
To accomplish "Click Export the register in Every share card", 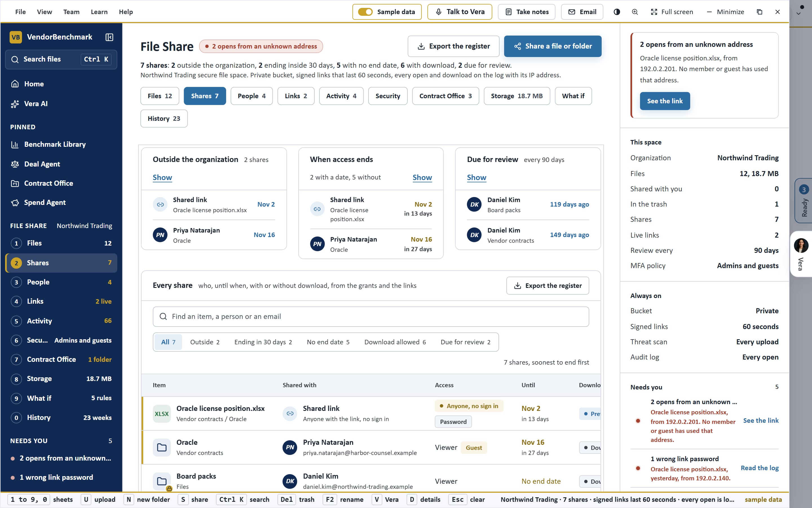I will tap(548, 286).
